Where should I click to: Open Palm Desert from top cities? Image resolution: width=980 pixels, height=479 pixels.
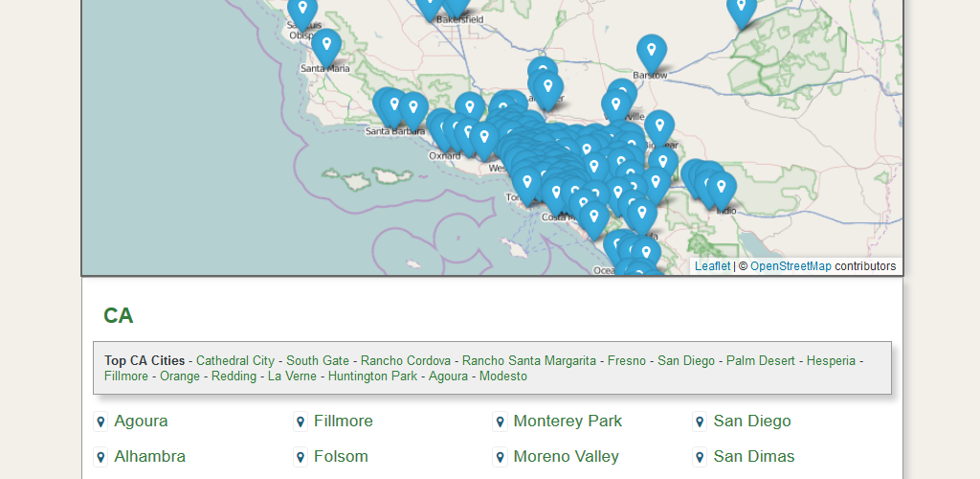point(761,361)
